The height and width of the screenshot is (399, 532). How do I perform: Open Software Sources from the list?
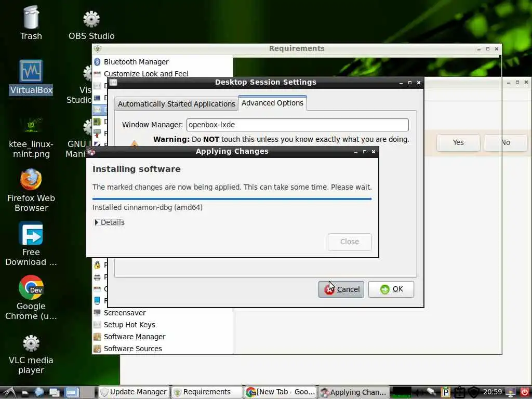click(x=132, y=348)
